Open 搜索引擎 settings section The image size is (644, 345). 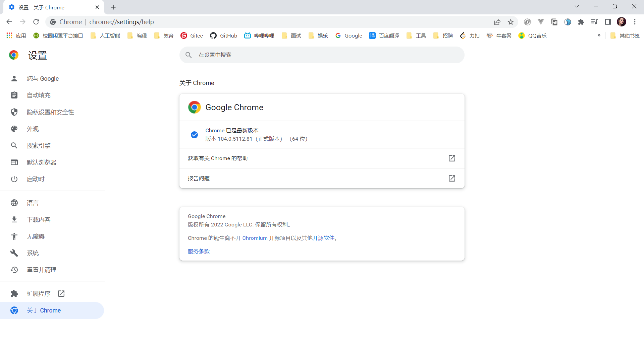(x=52, y=146)
